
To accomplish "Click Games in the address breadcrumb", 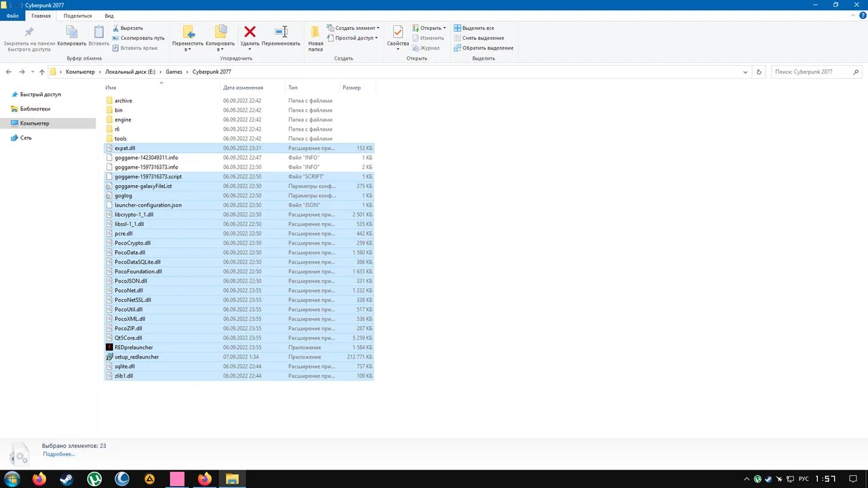I will click(174, 72).
